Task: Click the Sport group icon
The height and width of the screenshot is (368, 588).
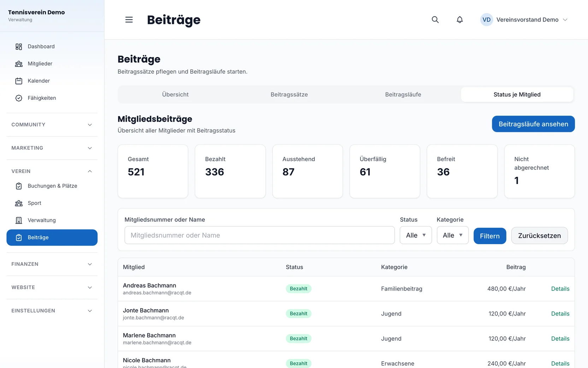Action: (19, 203)
